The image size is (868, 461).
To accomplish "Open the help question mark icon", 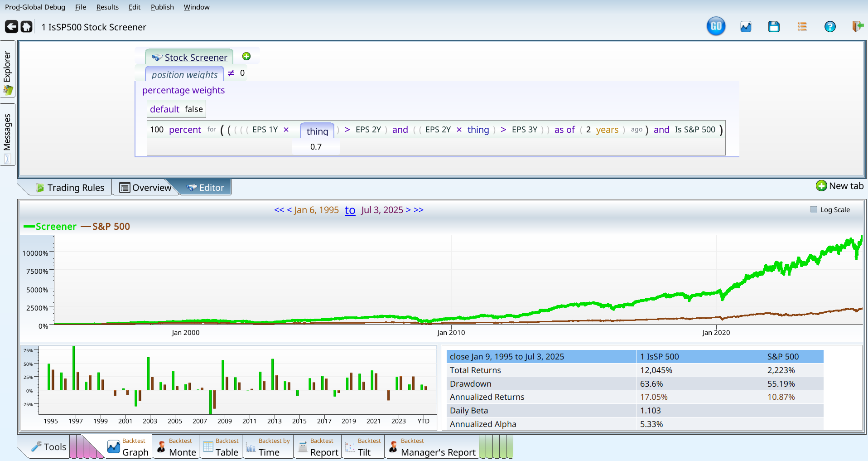I will click(830, 27).
